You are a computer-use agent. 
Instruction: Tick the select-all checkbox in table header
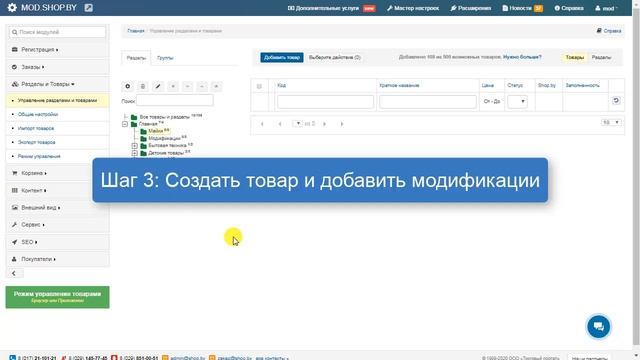259,86
